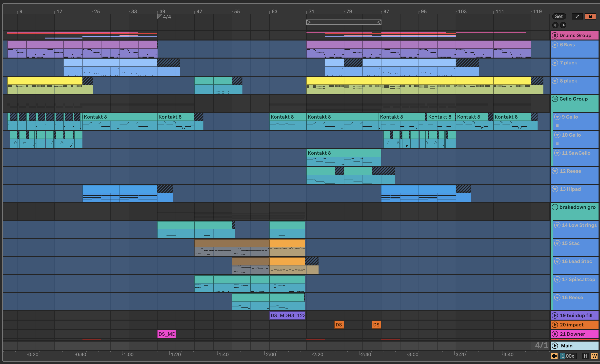Screen dimensions: 600x364
Task: Unfold the 15 Stac track
Action: coord(557,243)
